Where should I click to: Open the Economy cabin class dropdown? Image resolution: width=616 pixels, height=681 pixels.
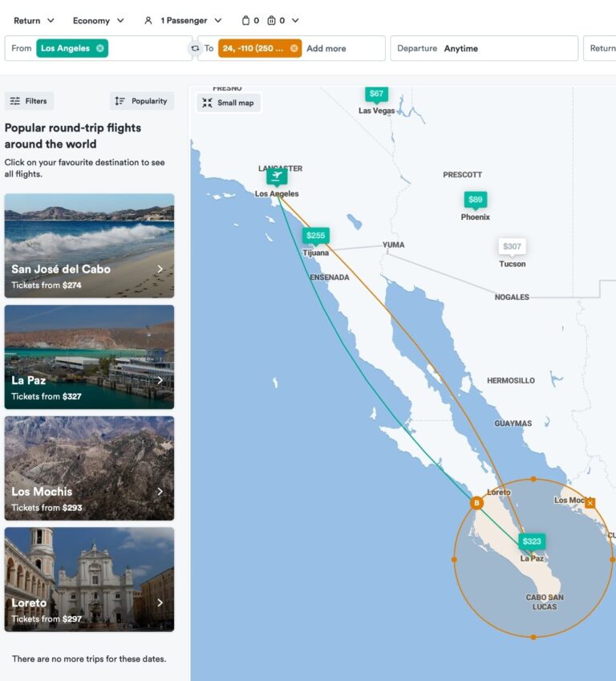click(98, 20)
